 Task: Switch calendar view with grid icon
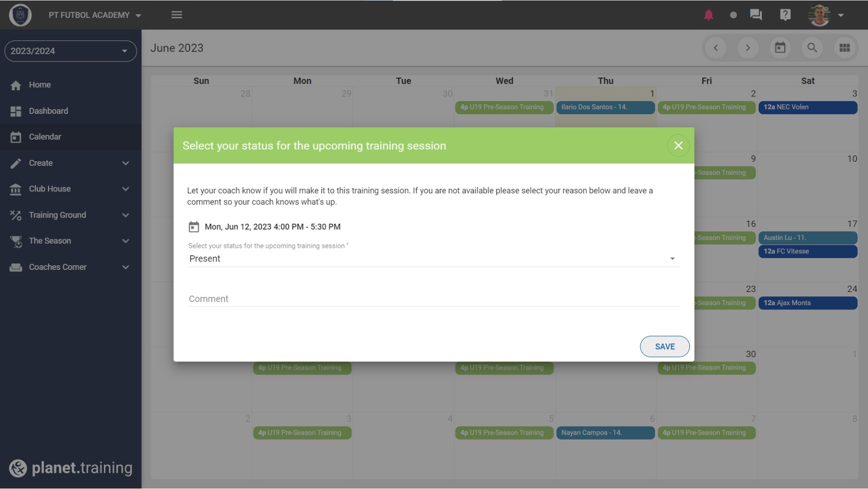tap(844, 48)
